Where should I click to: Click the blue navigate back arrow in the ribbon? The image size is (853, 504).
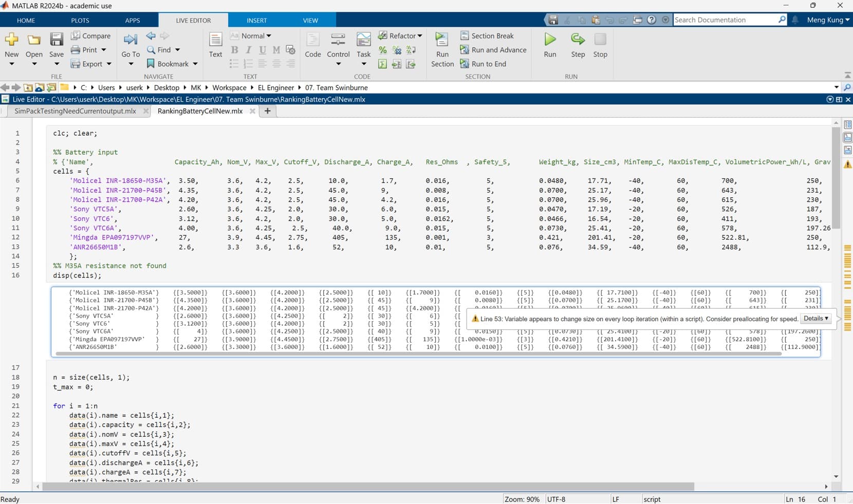151,35
